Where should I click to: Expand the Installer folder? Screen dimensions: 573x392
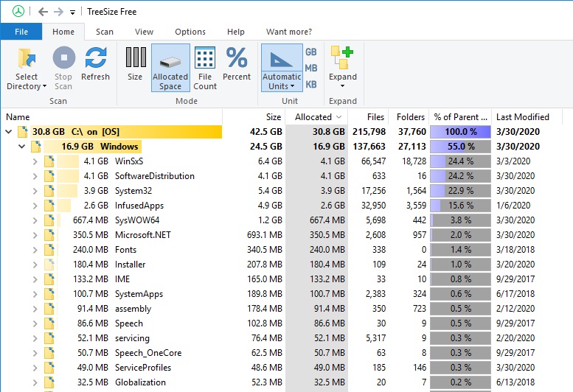(x=35, y=265)
